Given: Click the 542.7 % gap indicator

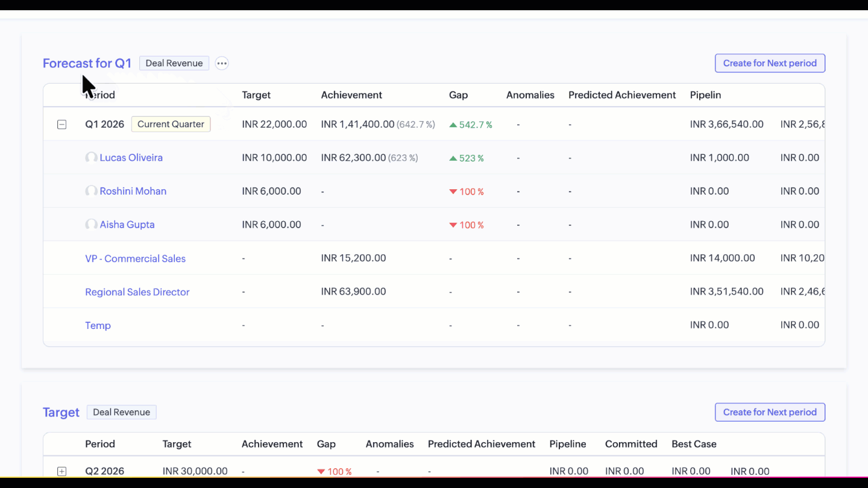Looking at the screenshot, I should tap(471, 125).
